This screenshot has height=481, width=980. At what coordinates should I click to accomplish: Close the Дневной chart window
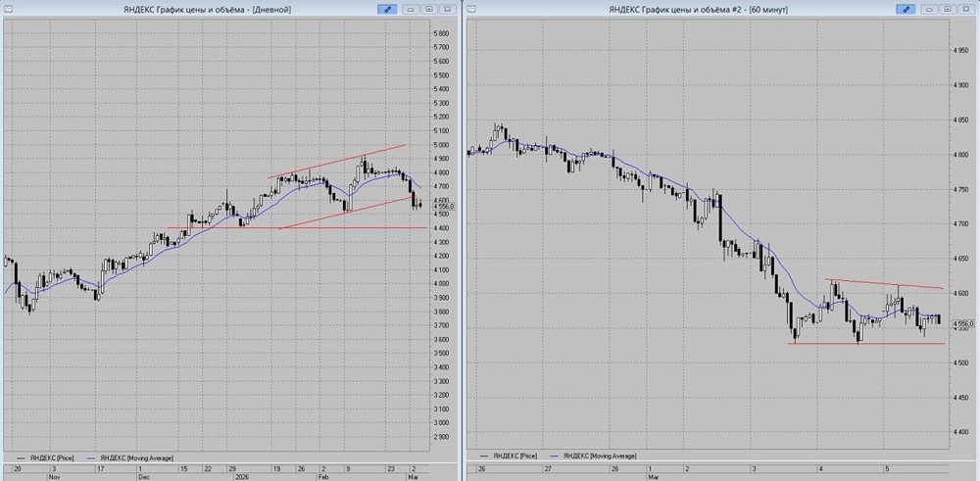click(447, 10)
